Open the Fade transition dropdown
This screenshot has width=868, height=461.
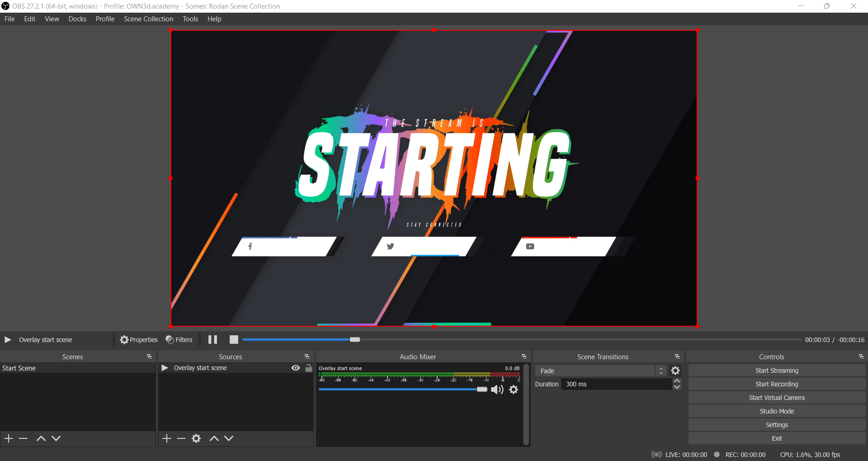point(600,371)
